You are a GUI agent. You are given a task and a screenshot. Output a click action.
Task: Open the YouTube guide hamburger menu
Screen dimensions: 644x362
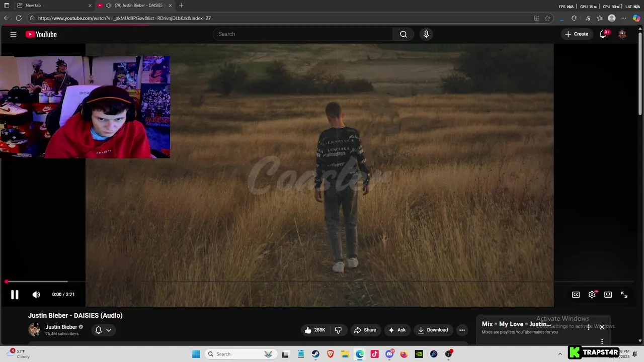pyautogui.click(x=13, y=34)
